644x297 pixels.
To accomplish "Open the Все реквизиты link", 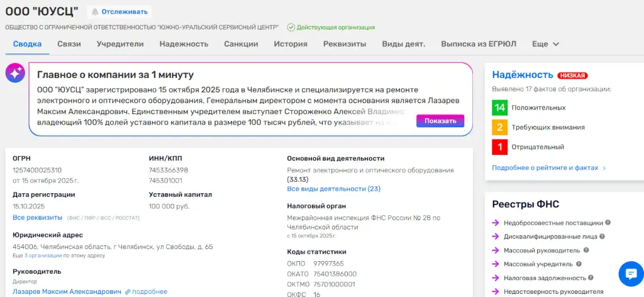I will pos(37,217).
